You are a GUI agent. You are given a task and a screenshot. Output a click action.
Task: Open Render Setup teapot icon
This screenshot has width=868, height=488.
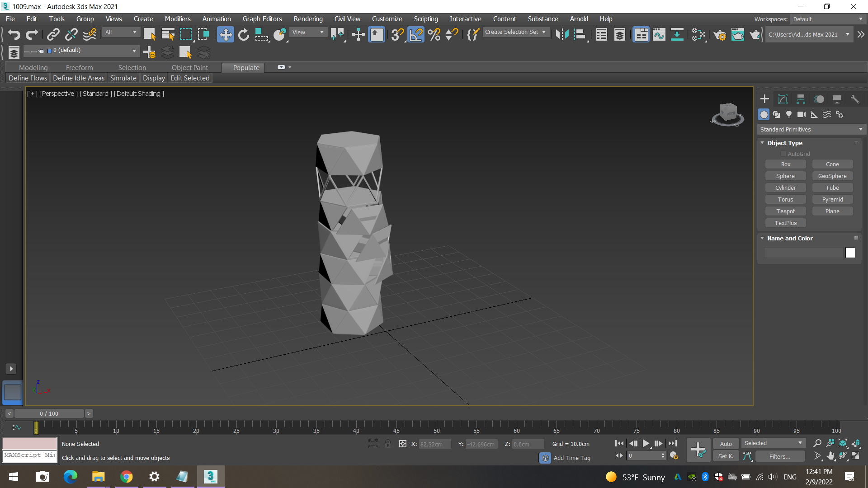(720, 35)
